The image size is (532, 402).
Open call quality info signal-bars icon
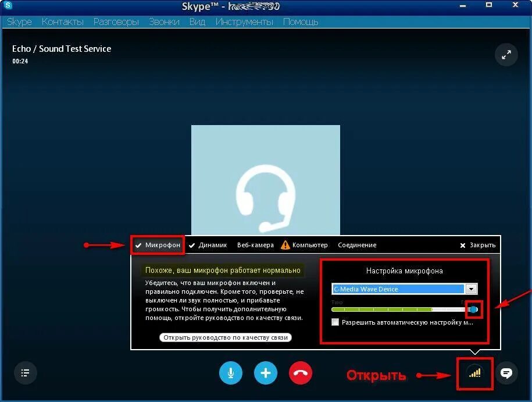point(474,373)
